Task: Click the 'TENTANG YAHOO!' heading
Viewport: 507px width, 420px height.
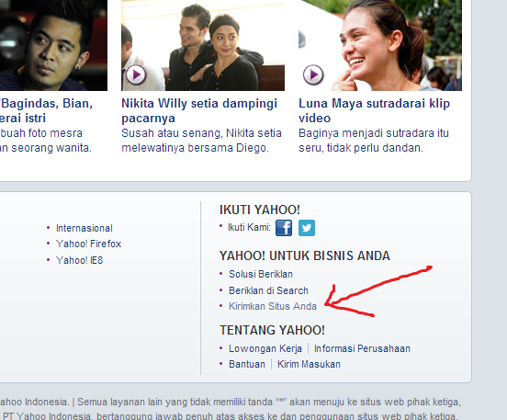Action: [x=272, y=330]
